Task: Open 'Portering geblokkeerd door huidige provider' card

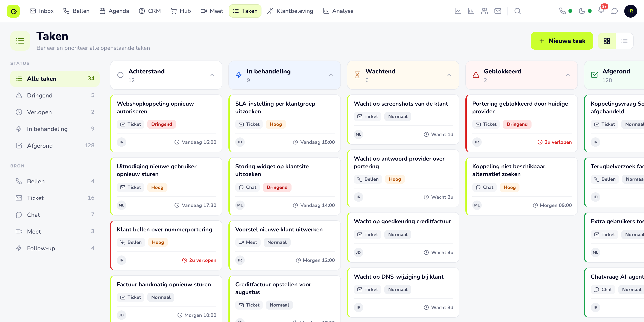Action: click(521, 123)
